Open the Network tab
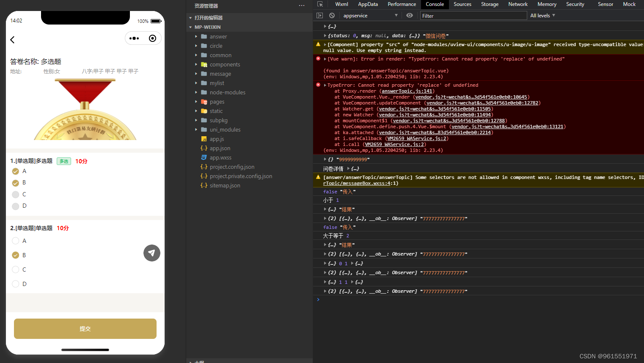Viewport: 644px width, 363px height. coord(518,4)
